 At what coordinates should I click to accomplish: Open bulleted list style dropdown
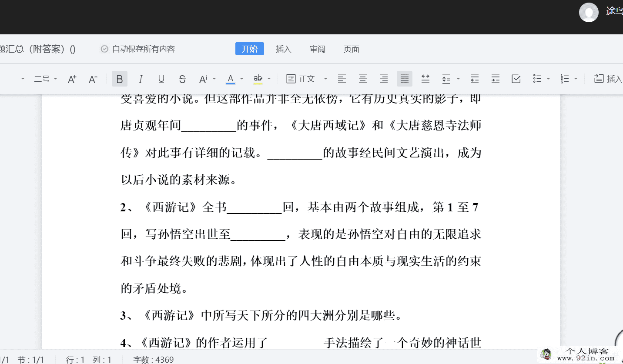point(549,79)
